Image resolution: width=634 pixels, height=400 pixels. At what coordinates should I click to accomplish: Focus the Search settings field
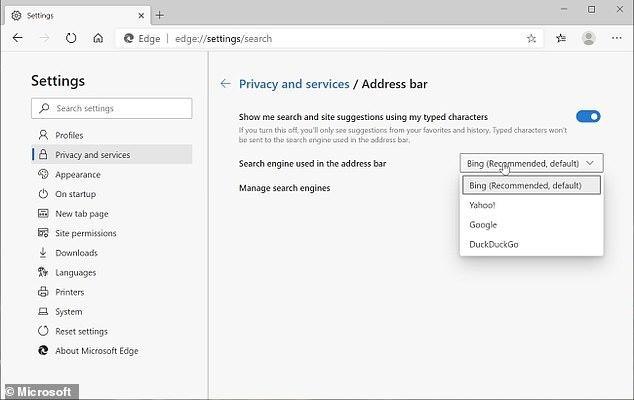(x=112, y=108)
